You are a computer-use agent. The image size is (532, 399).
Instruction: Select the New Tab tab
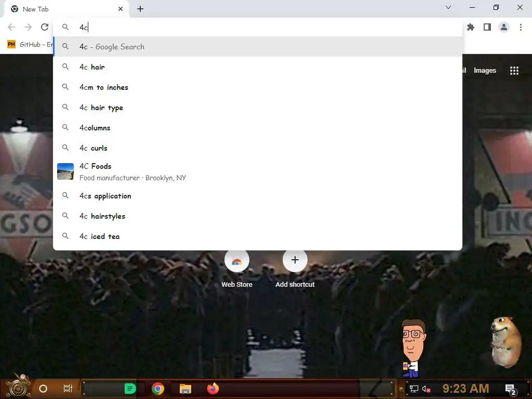(x=66, y=9)
